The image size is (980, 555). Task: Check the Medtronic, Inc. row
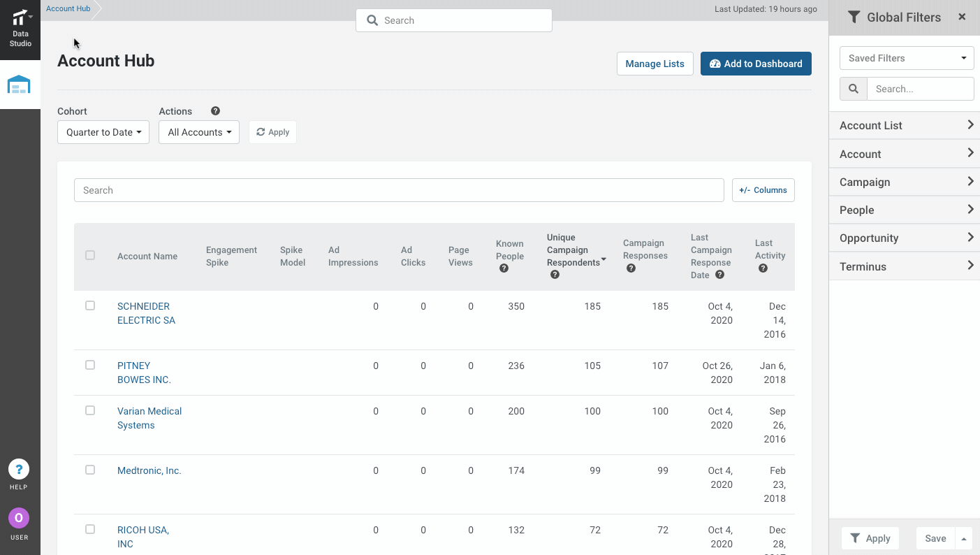click(90, 470)
